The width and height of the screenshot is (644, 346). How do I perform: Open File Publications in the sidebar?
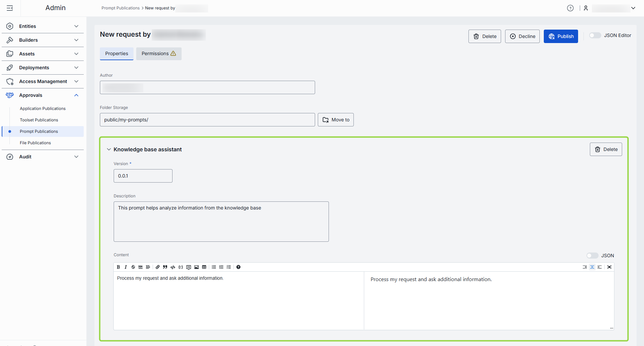pyautogui.click(x=35, y=143)
